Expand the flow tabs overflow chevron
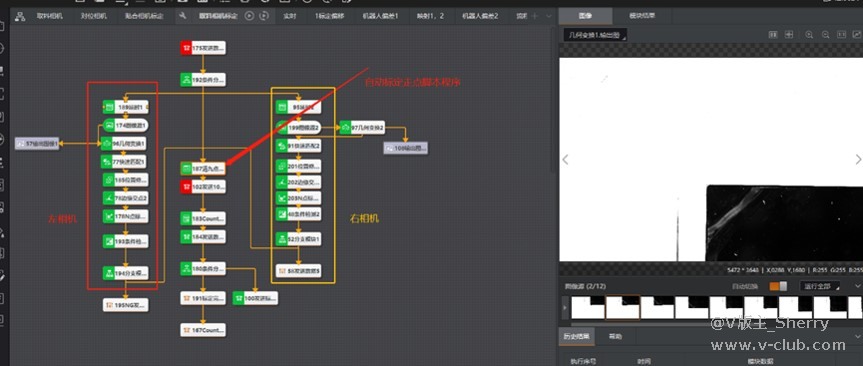 click(x=549, y=16)
